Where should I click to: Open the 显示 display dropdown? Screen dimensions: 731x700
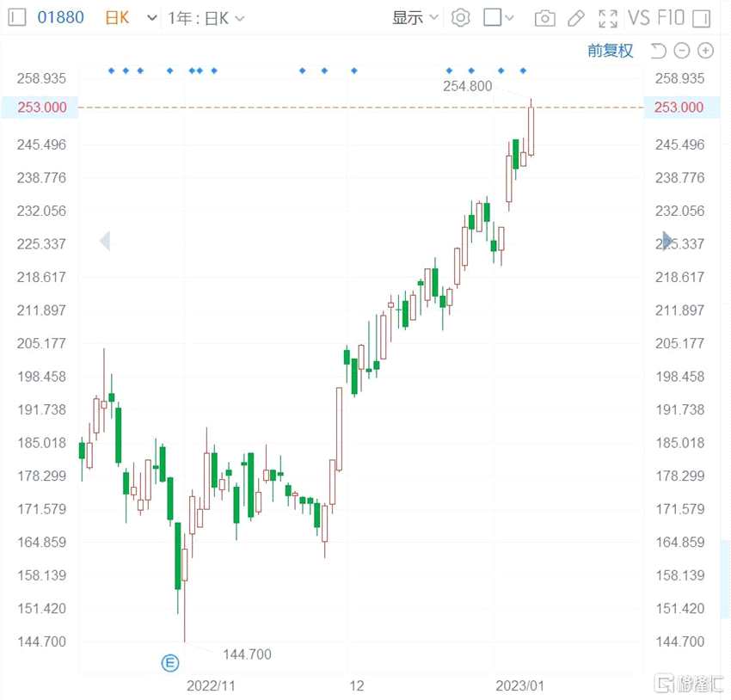(x=415, y=17)
